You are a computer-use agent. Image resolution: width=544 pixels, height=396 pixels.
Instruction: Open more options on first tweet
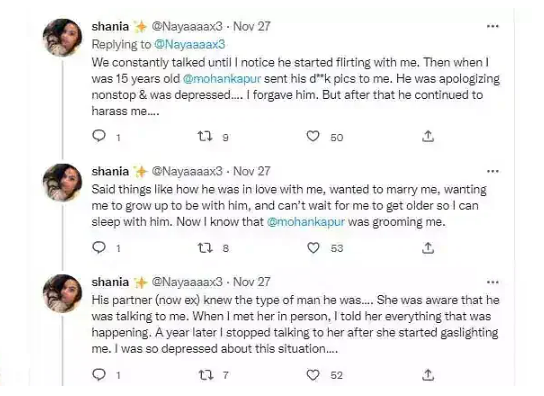pos(493,26)
